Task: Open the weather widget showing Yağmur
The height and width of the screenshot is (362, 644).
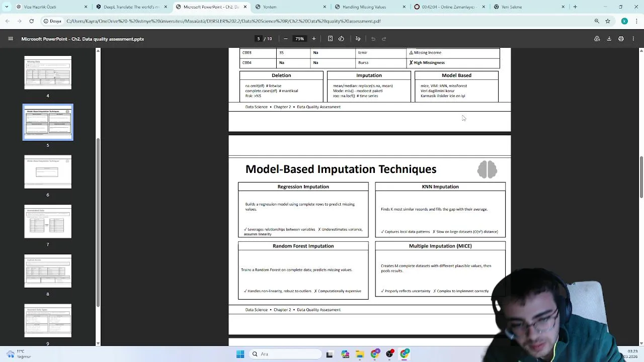Action: click(18, 354)
